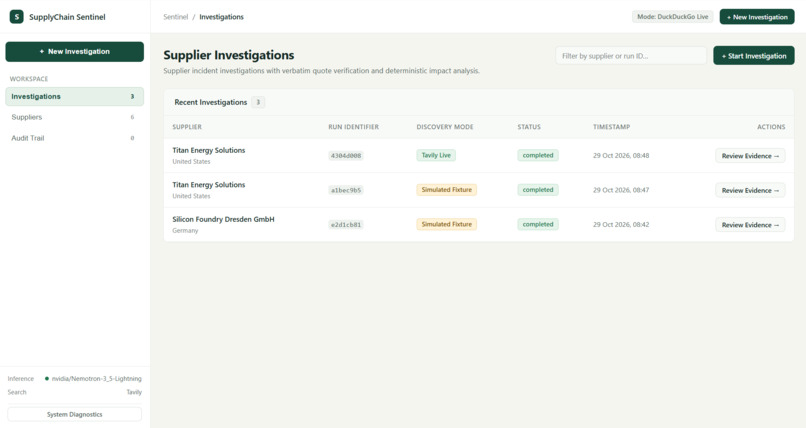This screenshot has width=806, height=428.
Task: Open the Audit Trail workspace item
Action: [75, 138]
